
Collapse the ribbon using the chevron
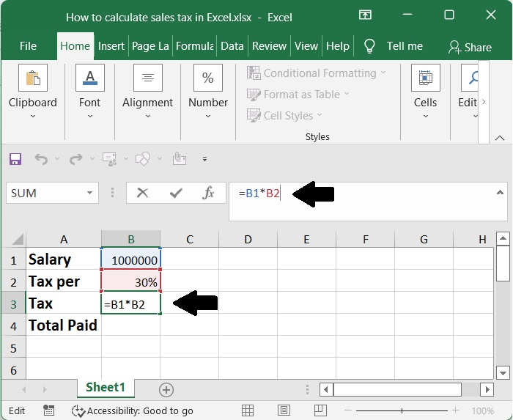point(498,137)
